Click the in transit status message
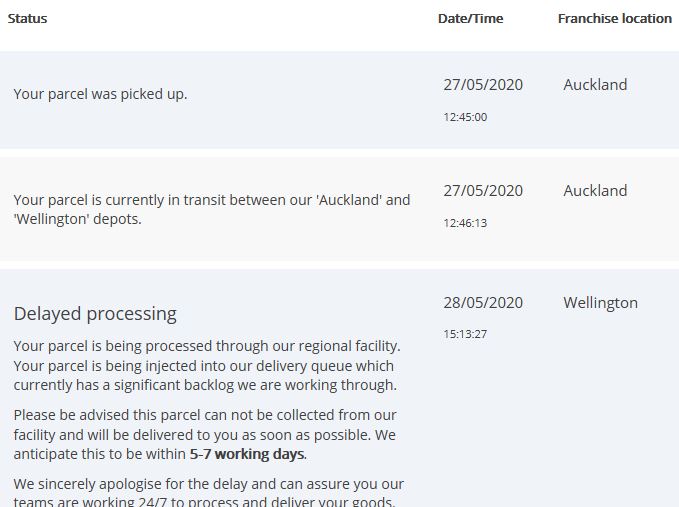This screenshot has height=507, width=679. 211,209
